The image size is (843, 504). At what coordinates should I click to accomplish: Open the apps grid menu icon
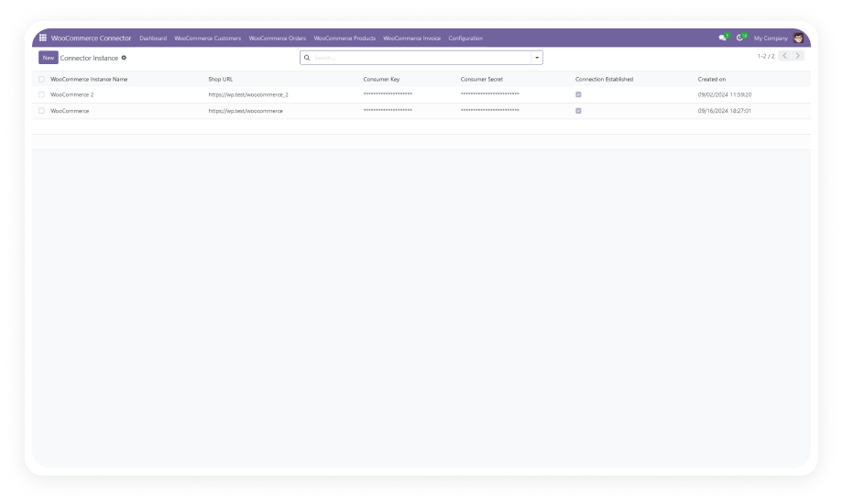click(43, 38)
